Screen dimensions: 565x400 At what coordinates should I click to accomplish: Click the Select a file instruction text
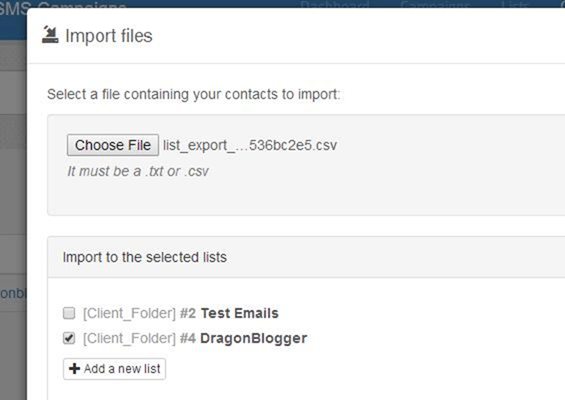point(193,94)
